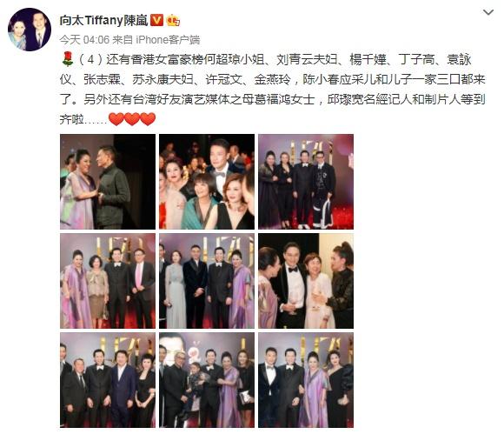Open center photo with woman in grey gown

click(207, 281)
